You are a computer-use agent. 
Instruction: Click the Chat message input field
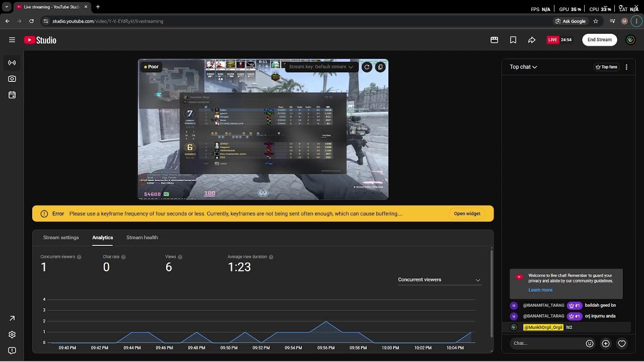tap(546, 343)
